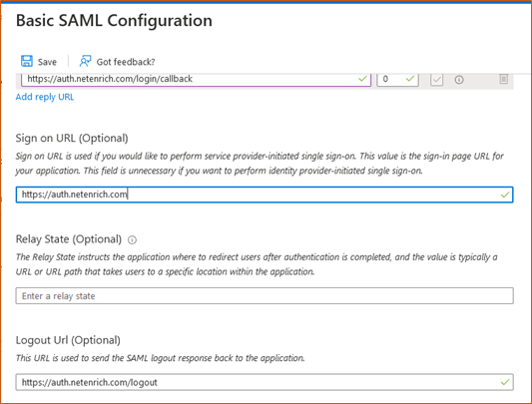
Task: Click the Sign on URL (Optional) label
Action: (x=72, y=139)
